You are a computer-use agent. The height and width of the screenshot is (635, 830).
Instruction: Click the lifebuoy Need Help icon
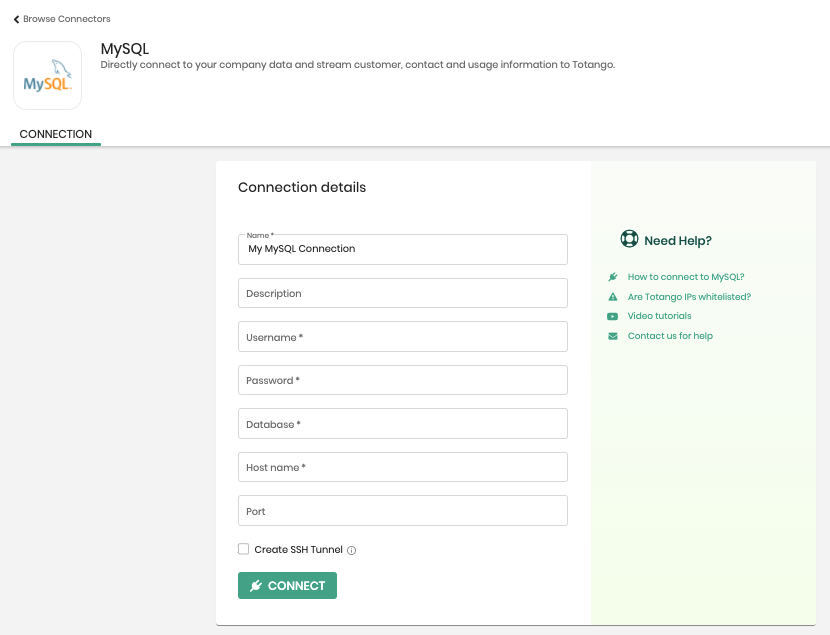click(629, 239)
